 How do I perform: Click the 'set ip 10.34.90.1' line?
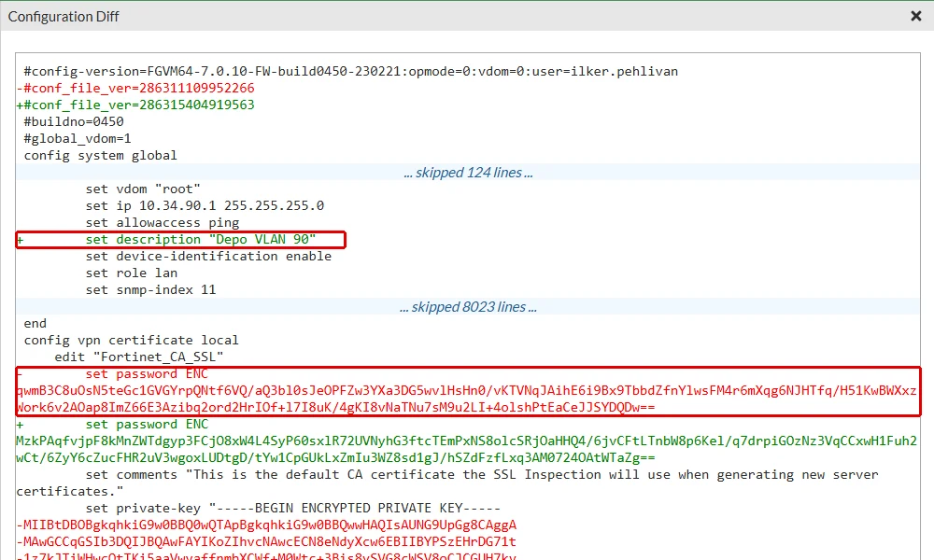click(205, 206)
